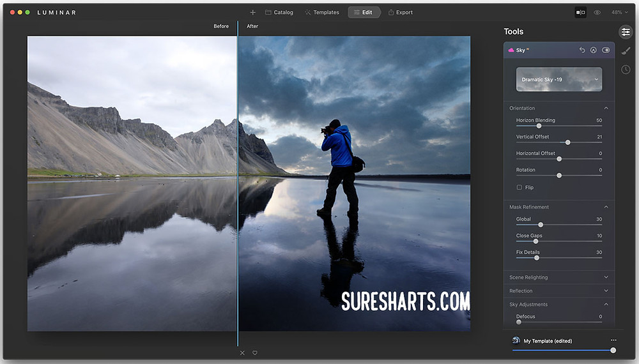
Task: Open the Catalog tab
Action: 279,13
